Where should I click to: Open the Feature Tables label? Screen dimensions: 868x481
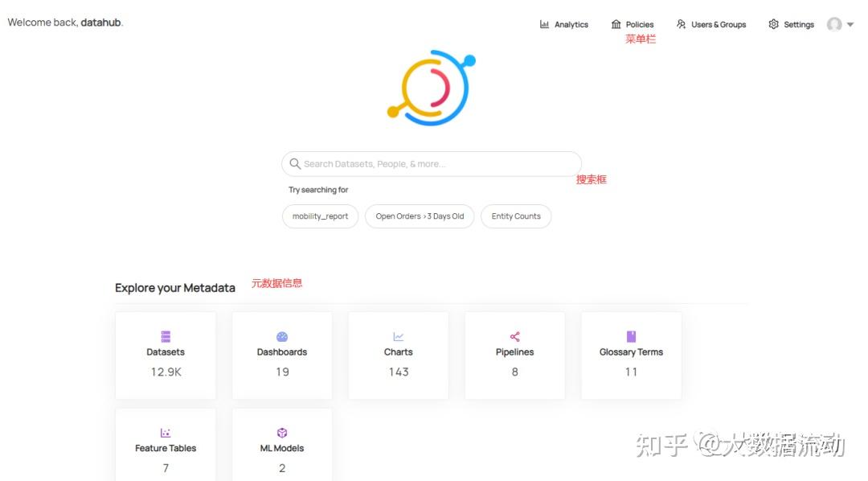[166, 448]
